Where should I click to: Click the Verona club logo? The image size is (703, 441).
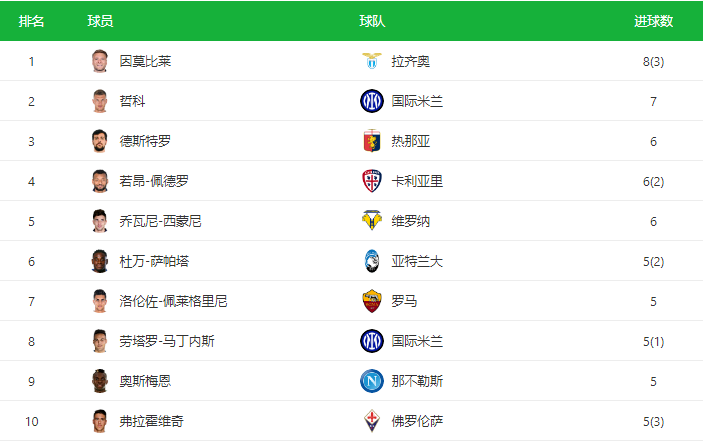point(372,221)
